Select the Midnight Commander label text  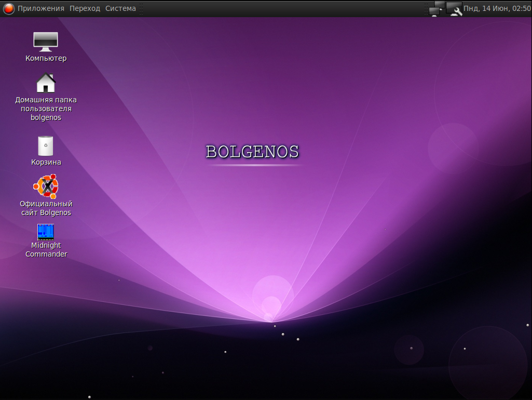(x=46, y=249)
